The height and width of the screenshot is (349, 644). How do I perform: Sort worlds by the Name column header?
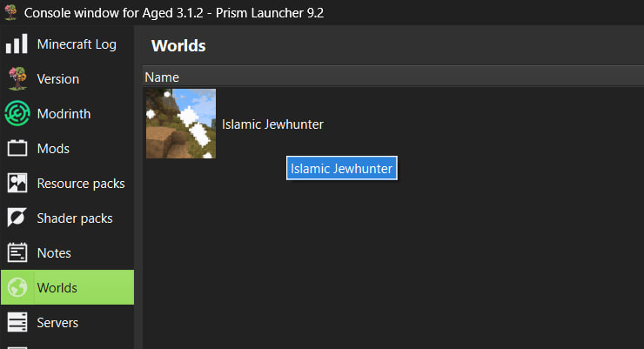pos(393,77)
